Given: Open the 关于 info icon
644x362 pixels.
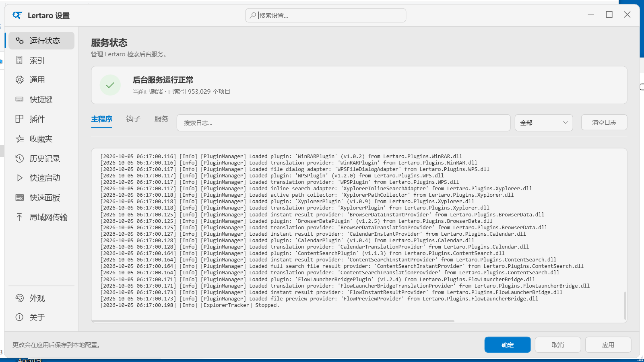Looking at the screenshot, I should [19, 317].
